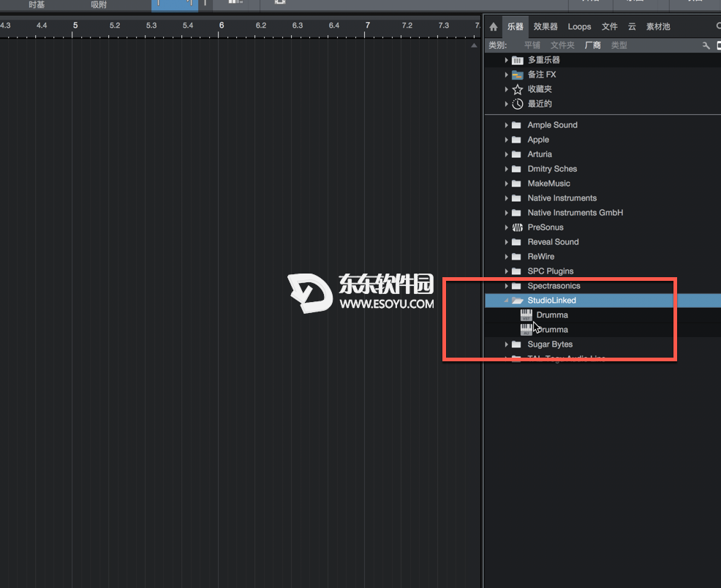The image size is (721, 588).
Task: Click the open StudioLinked folder icon
Action: tap(517, 301)
